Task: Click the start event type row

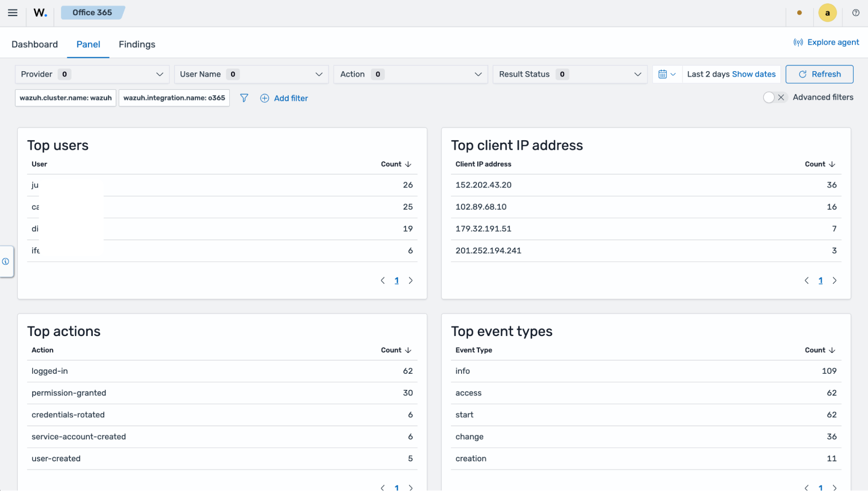Action: tap(646, 415)
